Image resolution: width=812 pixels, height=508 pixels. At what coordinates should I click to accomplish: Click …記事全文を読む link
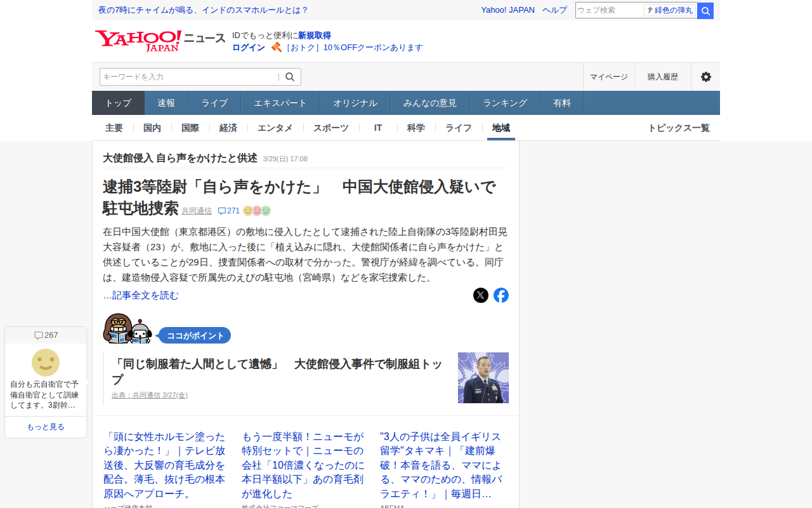(x=141, y=295)
